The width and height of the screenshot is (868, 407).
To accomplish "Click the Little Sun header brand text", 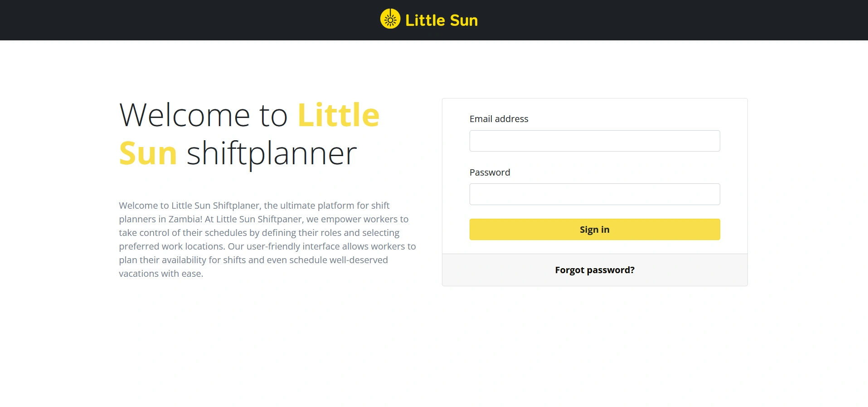I will [x=441, y=20].
